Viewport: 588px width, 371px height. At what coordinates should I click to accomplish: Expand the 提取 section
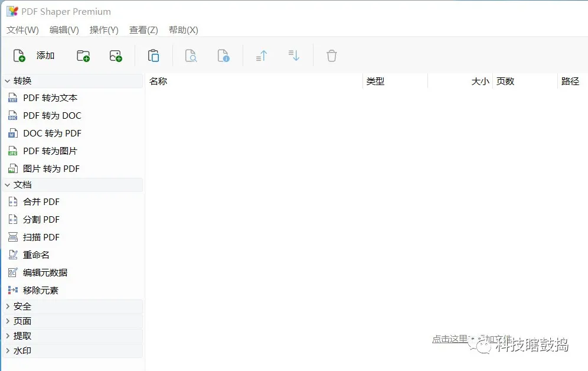point(8,336)
